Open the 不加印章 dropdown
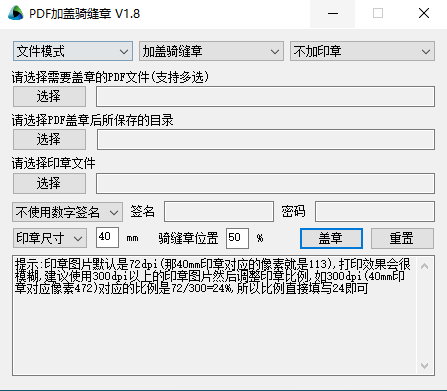 pos(362,51)
